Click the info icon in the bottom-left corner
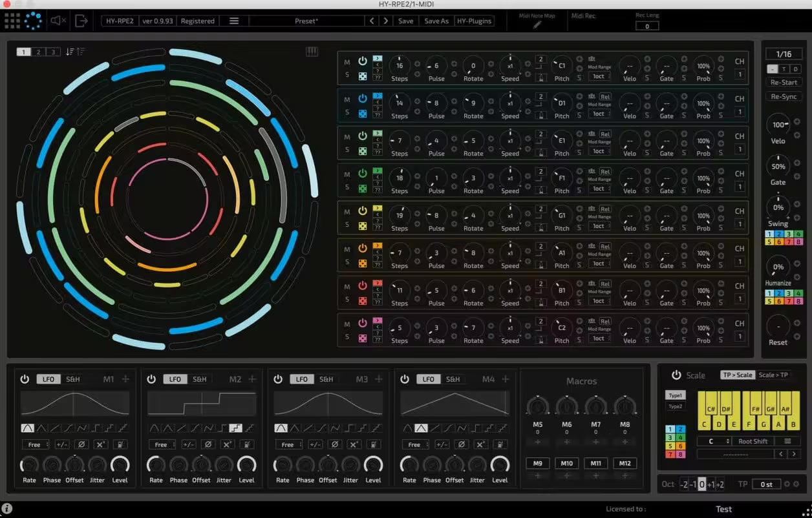Viewport: 812px width, 518px height. (7, 509)
